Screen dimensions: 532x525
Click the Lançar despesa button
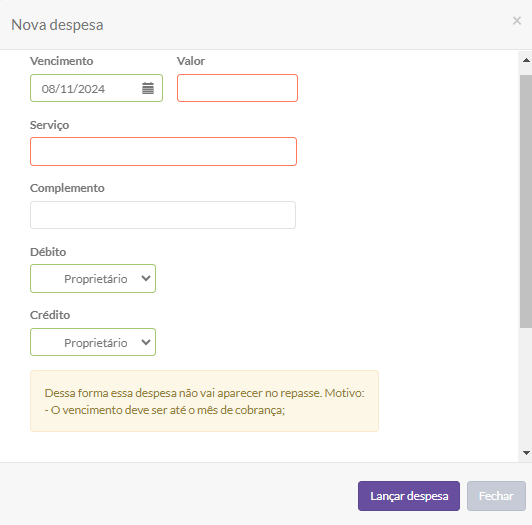(x=409, y=496)
